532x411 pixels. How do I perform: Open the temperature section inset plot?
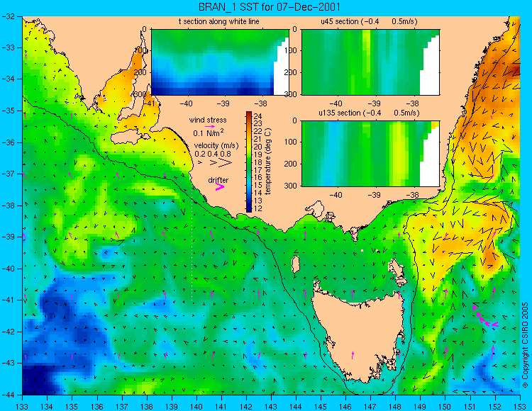[x=220, y=62]
